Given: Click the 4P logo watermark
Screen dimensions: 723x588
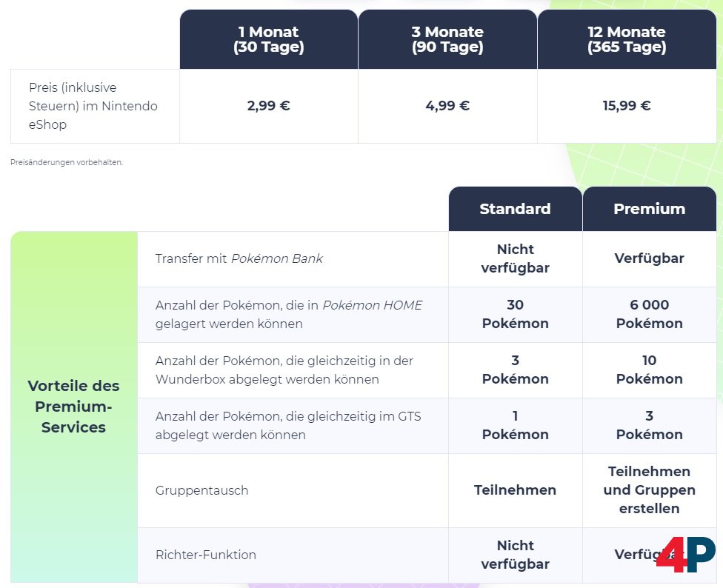Looking at the screenshot, I should coord(685,554).
